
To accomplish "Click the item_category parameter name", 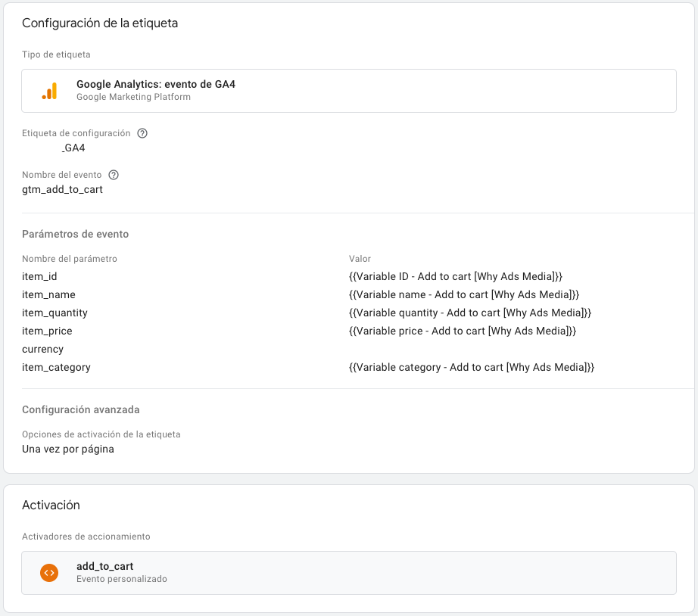I will click(x=56, y=367).
